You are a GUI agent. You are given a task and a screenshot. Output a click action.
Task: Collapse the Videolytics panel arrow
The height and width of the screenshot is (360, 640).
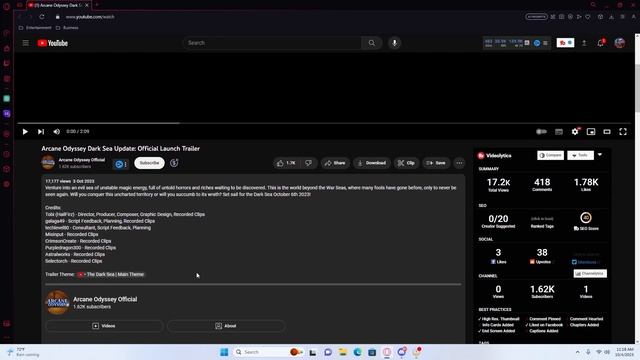pos(600,155)
